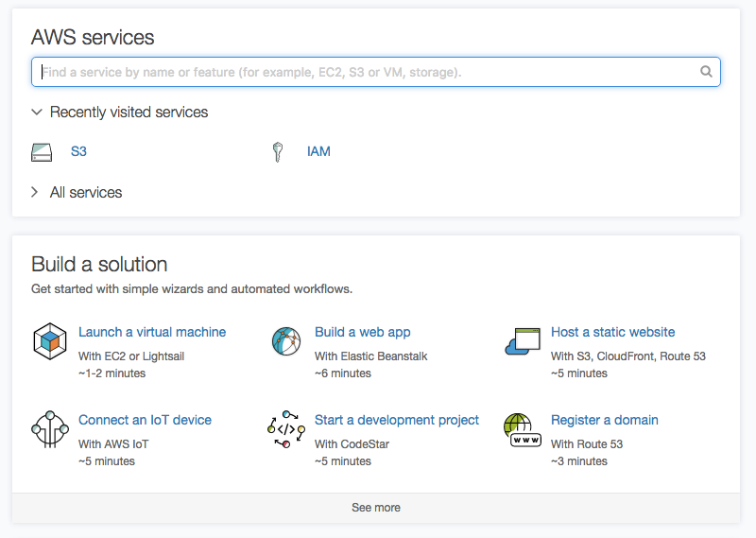This screenshot has height=538, width=756.
Task: Select Build a web app link
Action: [x=363, y=332]
